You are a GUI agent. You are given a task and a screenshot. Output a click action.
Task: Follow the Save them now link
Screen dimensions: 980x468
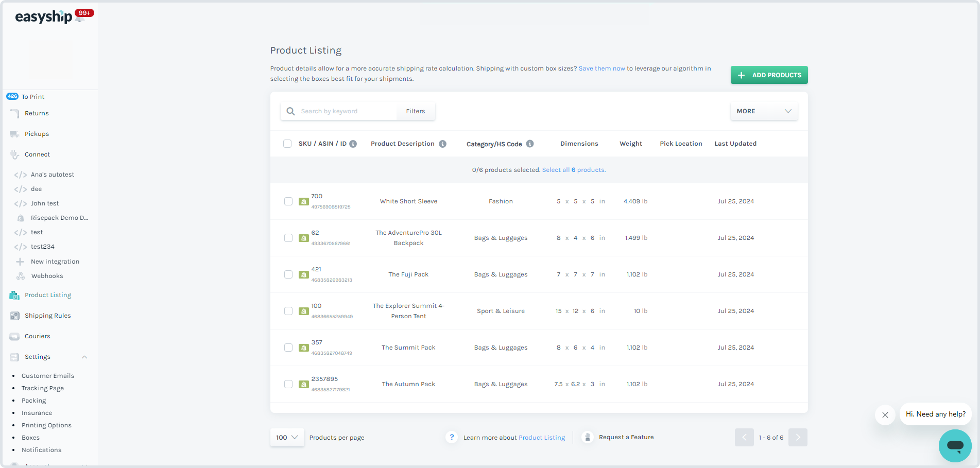pos(601,68)
